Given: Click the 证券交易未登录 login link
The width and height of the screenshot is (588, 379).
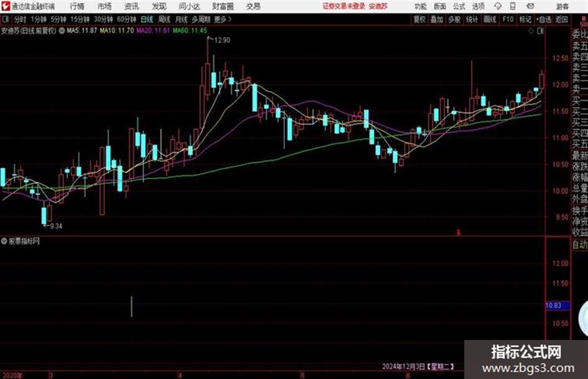Looking at the screenshot, I should coord(344,6).
